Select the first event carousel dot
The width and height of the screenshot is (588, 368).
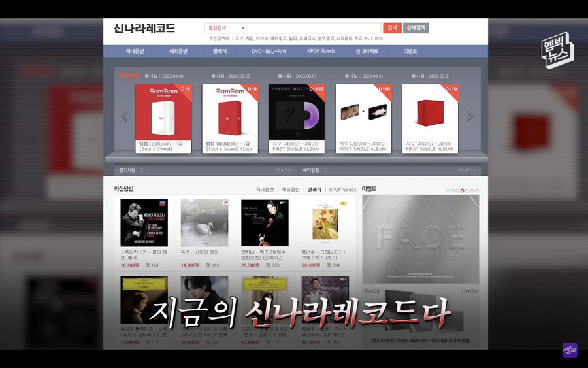pyautogui.click(x=448, y=191)
